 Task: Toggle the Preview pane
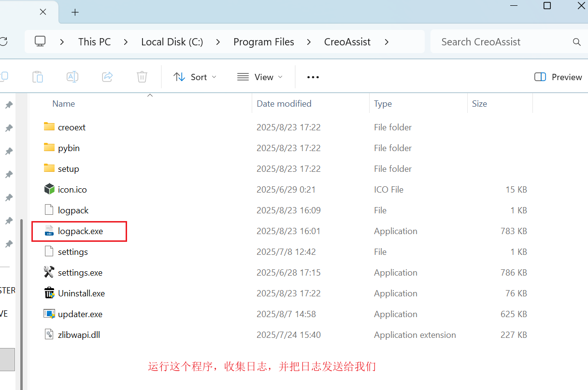click(558, 77)
